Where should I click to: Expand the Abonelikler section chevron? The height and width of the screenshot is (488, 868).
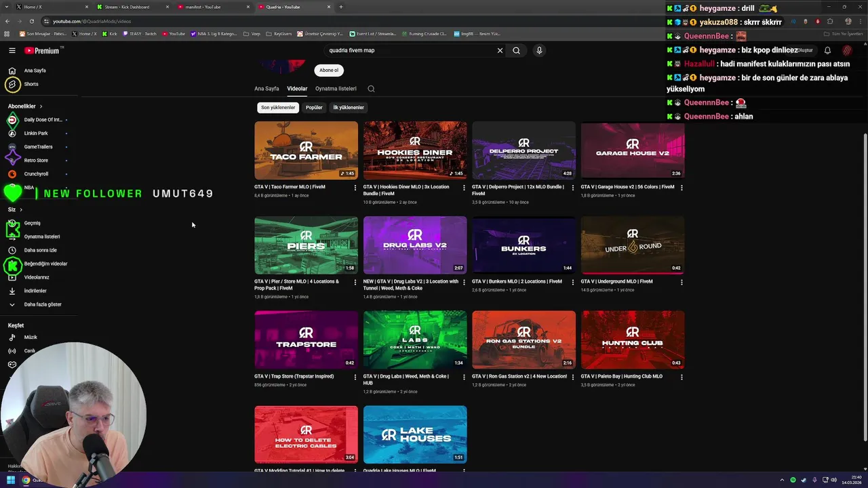point(41,106)
